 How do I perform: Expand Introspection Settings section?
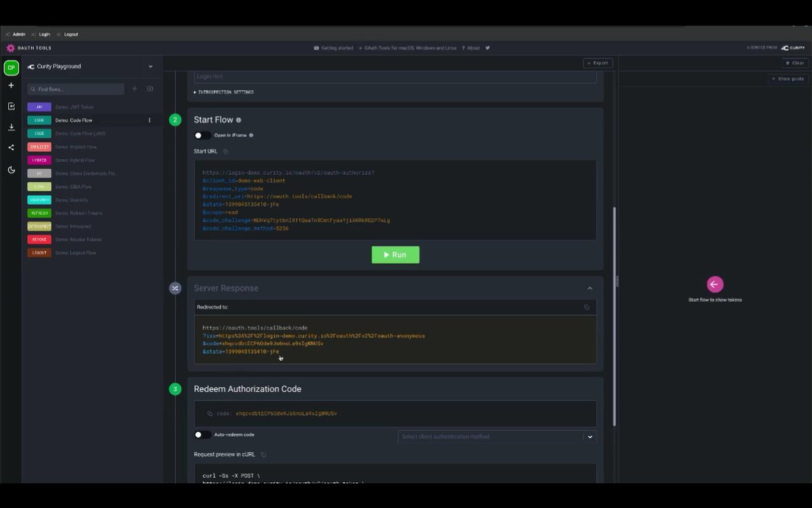[x=224, y=92]
